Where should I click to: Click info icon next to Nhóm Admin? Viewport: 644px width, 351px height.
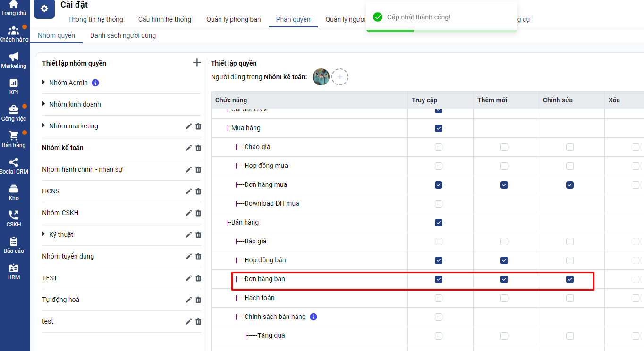coord(95,83)
